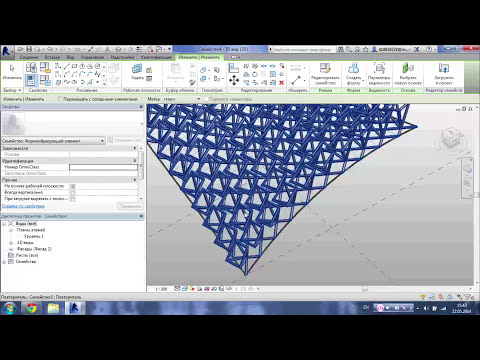Screen dimensions: 480x360
Task: Click the Move tool four-arrow icon
Action: pos(234,80)
